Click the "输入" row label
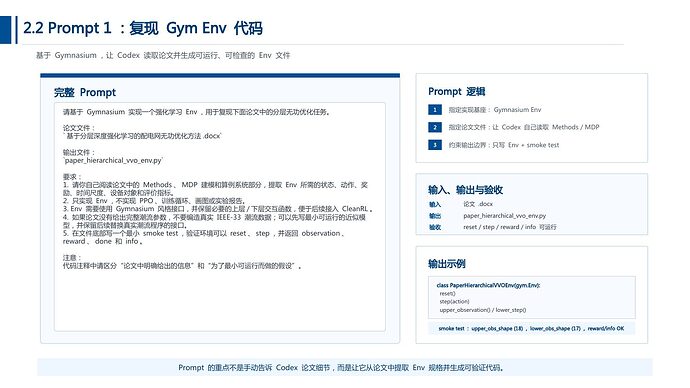Image resolution: width=690 pixels, height=388 pixels. click(x=435, y=204)
